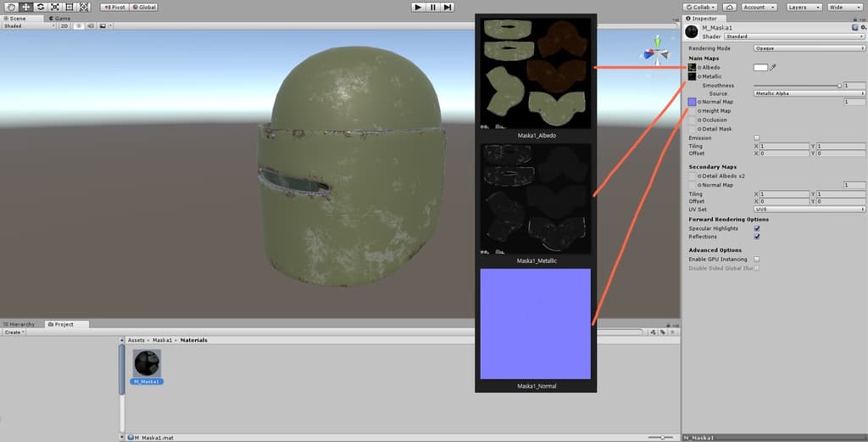Pick albedo color with the eyedropper
The height and width of the screenshot is (442, 868).
773,68
